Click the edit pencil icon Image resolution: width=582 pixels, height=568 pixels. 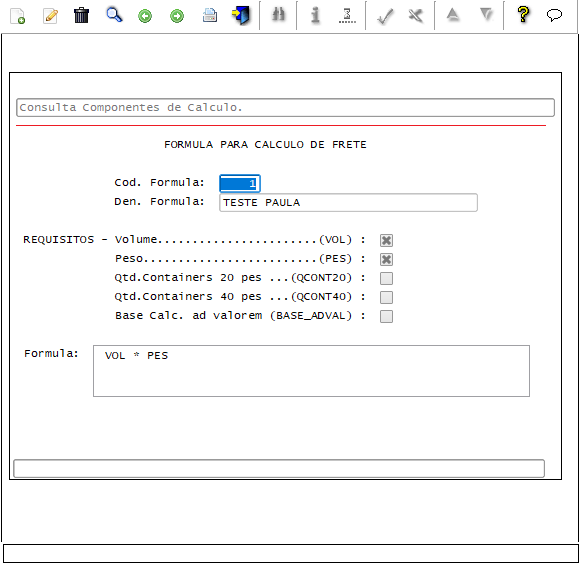pos(50,16)
